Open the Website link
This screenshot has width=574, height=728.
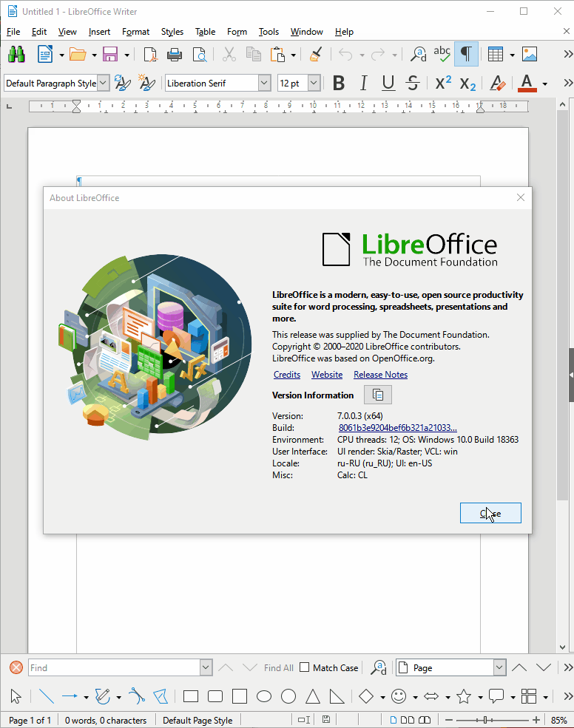(x=327, y=375)
